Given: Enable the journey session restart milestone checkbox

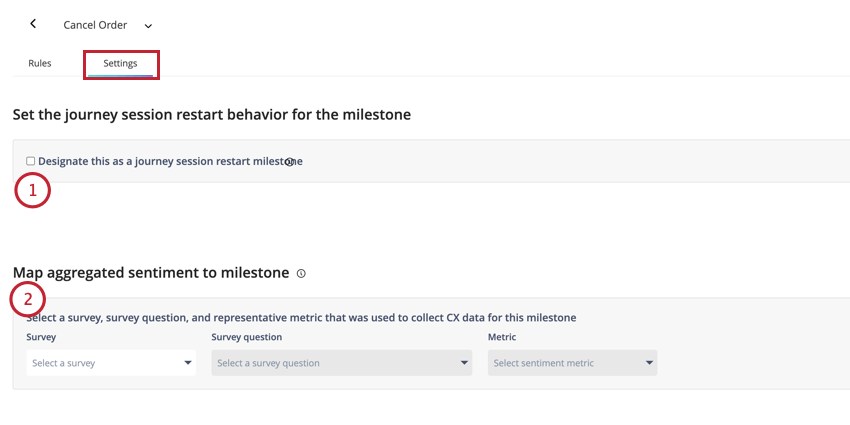Looking at the screenshot, I should tap(31, 161).
